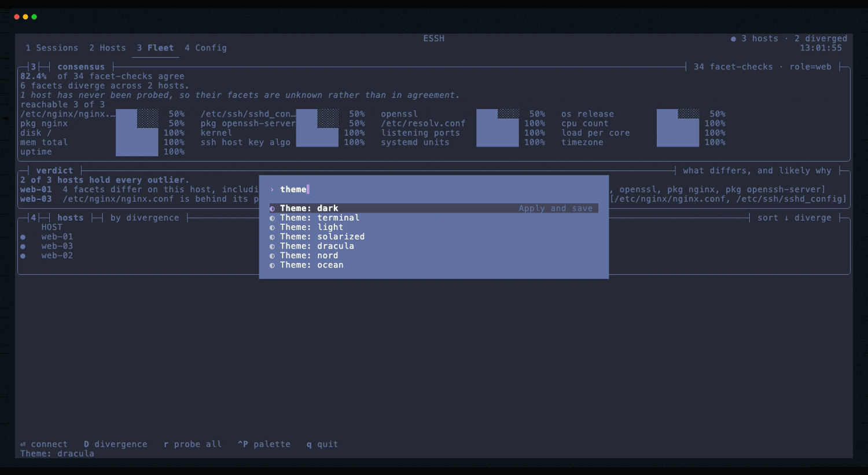Image resolution: width=868 pixels, height=475 pixels.
Task: Click the green maximize window button
Action: click(34, 17)
